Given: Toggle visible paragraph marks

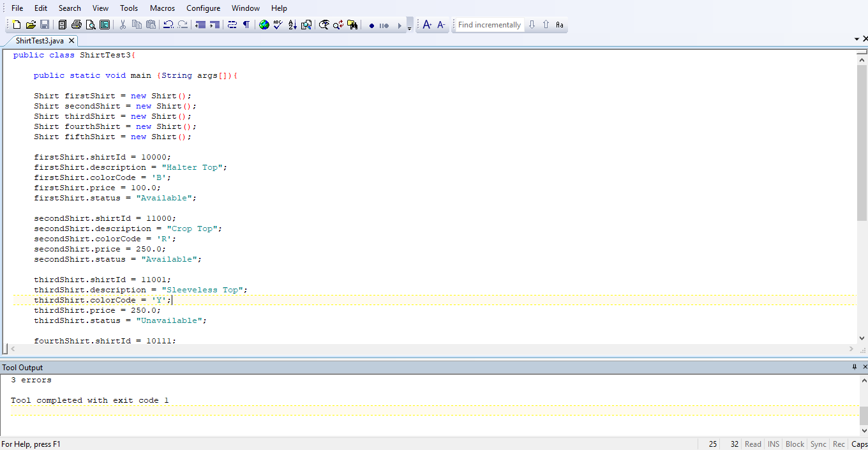Looking at the screenshot, I should (246, 24).
